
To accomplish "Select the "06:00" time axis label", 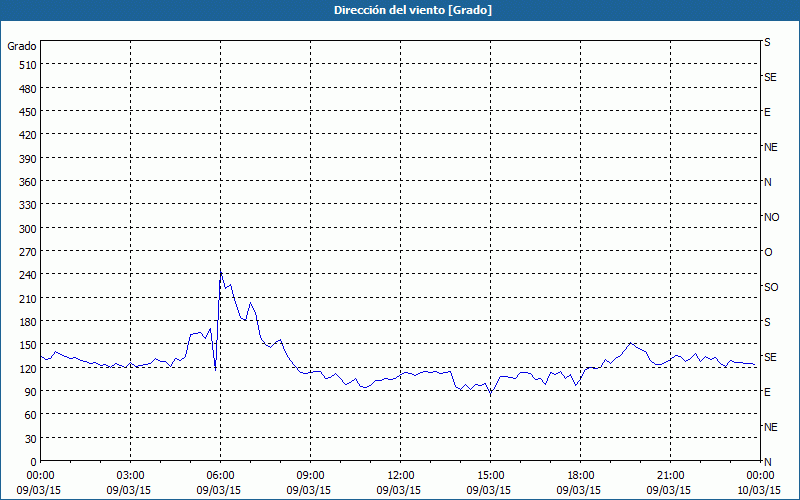I will coord(220,476).
